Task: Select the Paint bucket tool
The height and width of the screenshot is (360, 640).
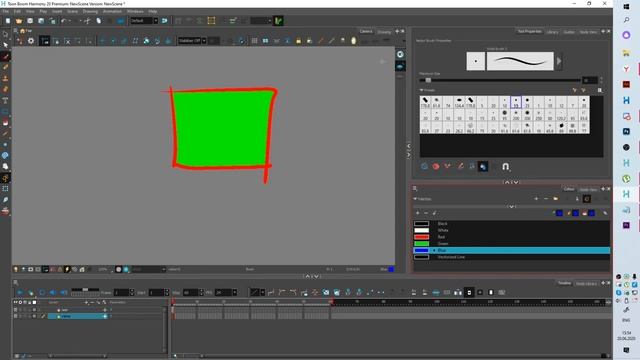Action: [x=5, y=122]
